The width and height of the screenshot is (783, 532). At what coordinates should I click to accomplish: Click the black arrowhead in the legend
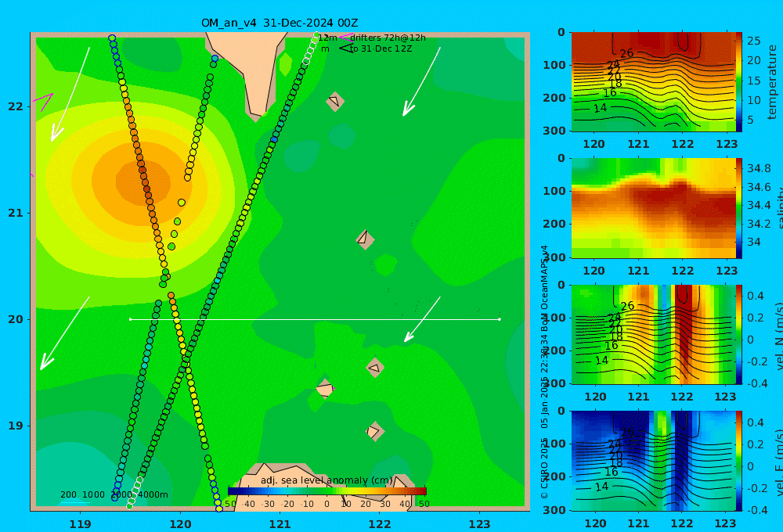pos(346,49)
